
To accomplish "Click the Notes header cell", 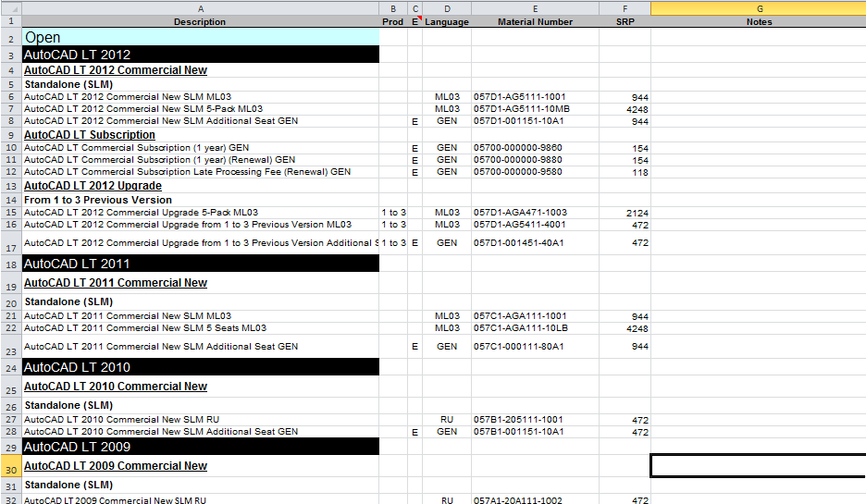I will 759,21.
